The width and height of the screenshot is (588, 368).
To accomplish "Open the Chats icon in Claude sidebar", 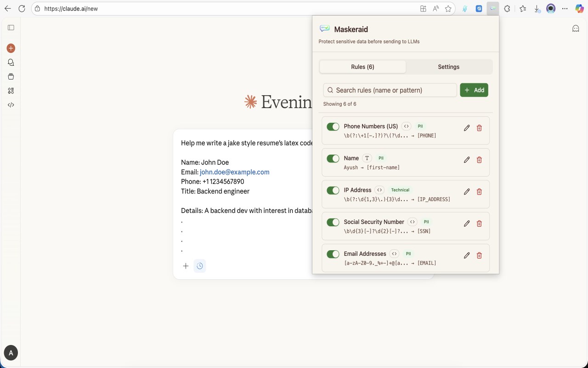I will 11,63.
